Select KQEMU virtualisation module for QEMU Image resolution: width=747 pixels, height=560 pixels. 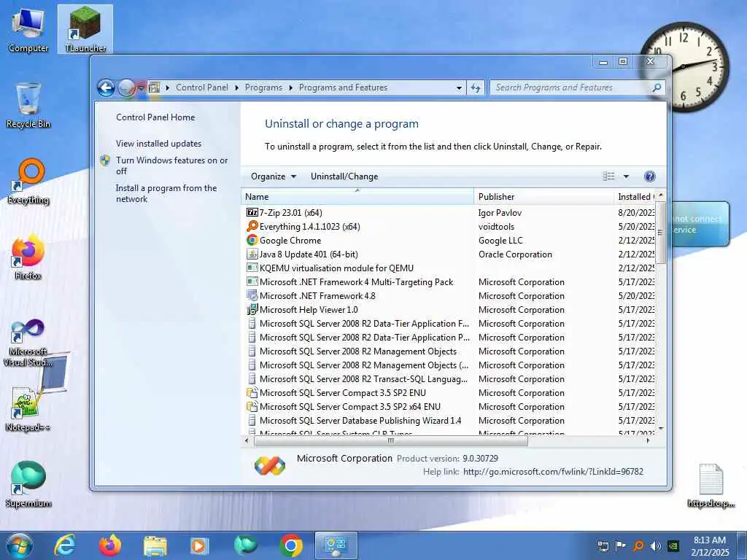(336, 268)
